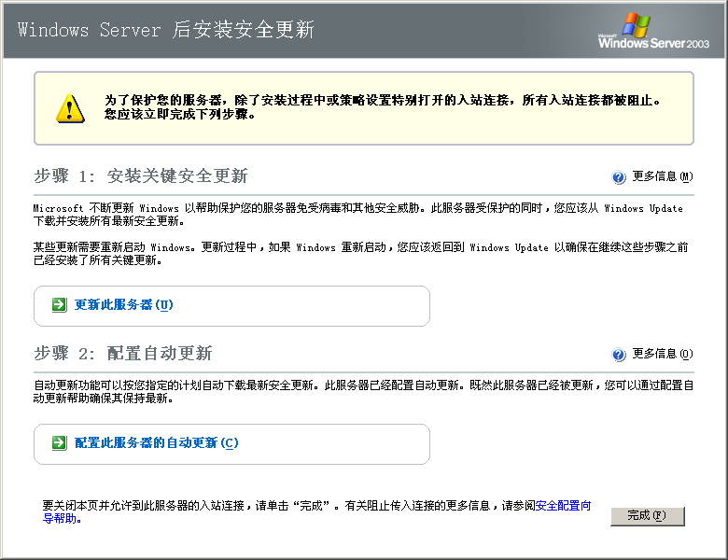Click the heading 步骤 1: 安装关键安全更新

click(x=140, y=176)
